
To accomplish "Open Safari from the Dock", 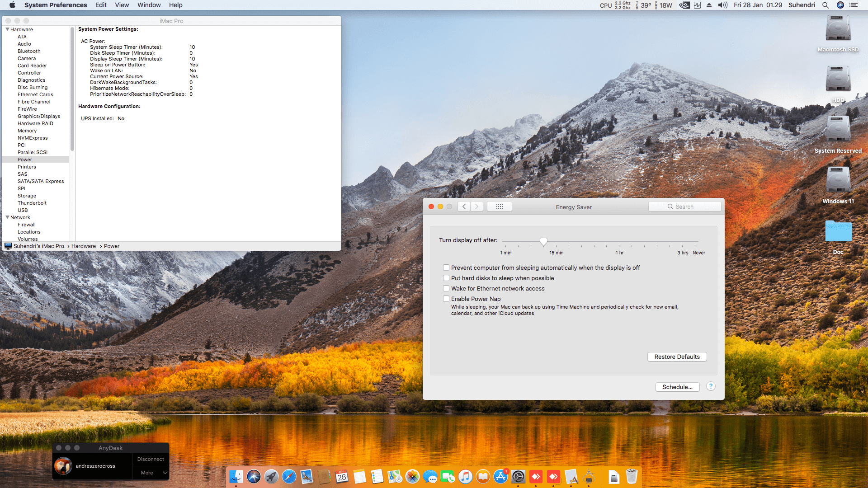I will [289, 476].
